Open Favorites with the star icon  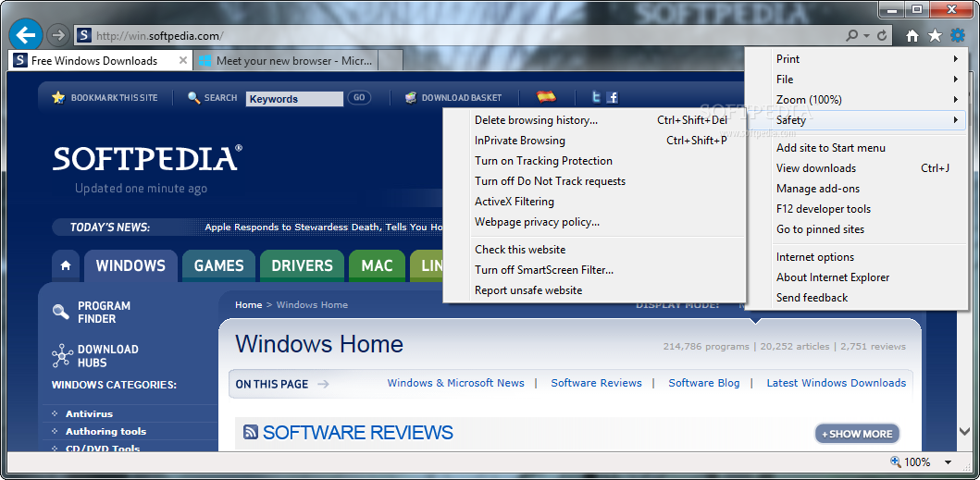(x=935, y=36)
